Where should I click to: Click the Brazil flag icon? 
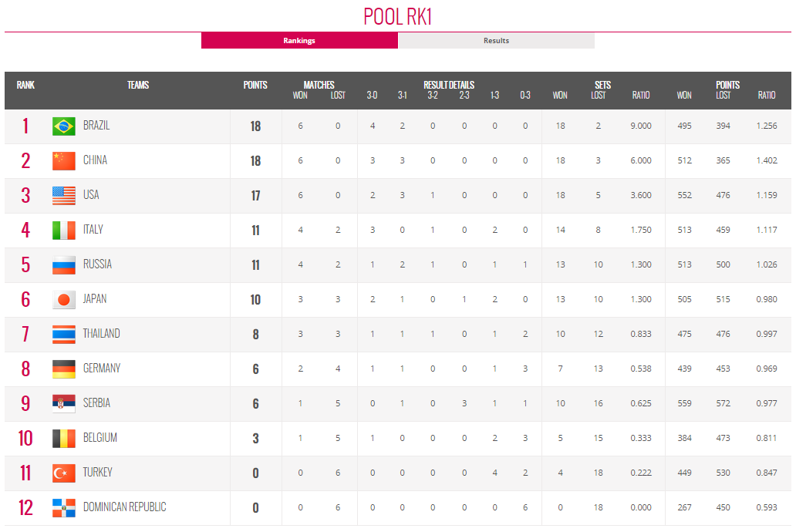(x=63, y=126)
